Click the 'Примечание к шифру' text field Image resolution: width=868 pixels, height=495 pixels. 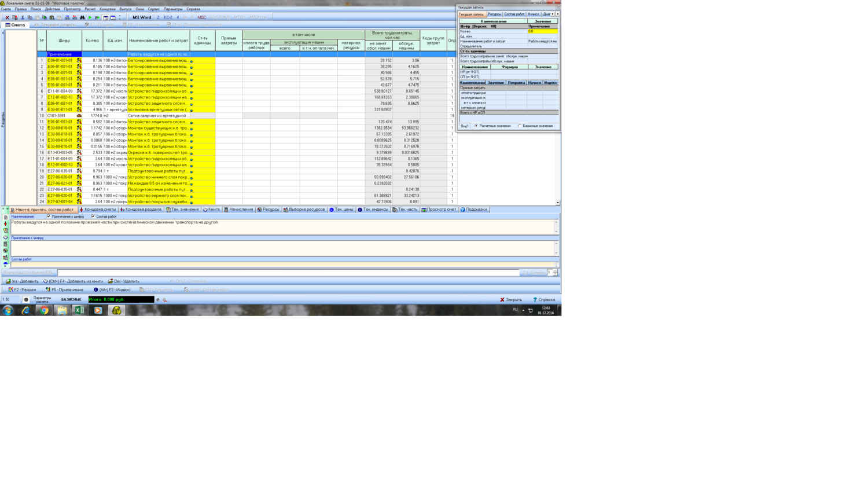(x=282, y=248)
